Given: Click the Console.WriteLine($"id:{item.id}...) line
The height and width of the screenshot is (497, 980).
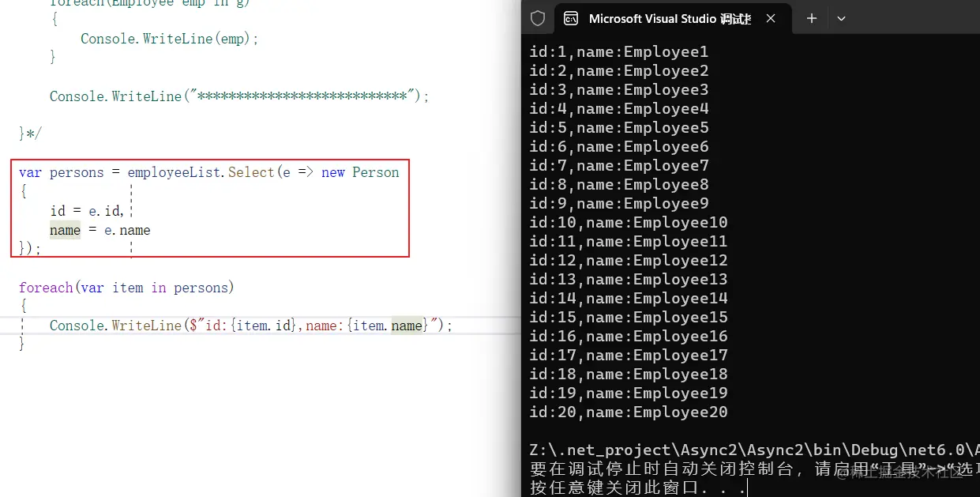Looking at the screenshot, I should point(251,326).
